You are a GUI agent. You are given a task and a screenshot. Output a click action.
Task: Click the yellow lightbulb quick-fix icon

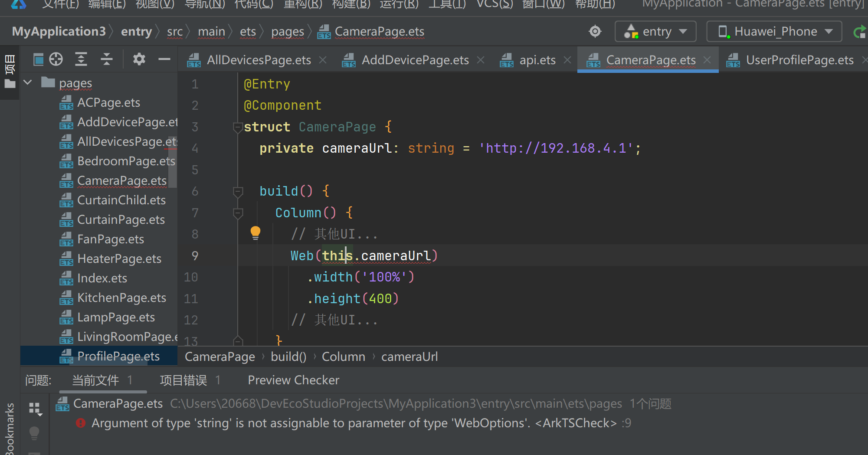255,233
